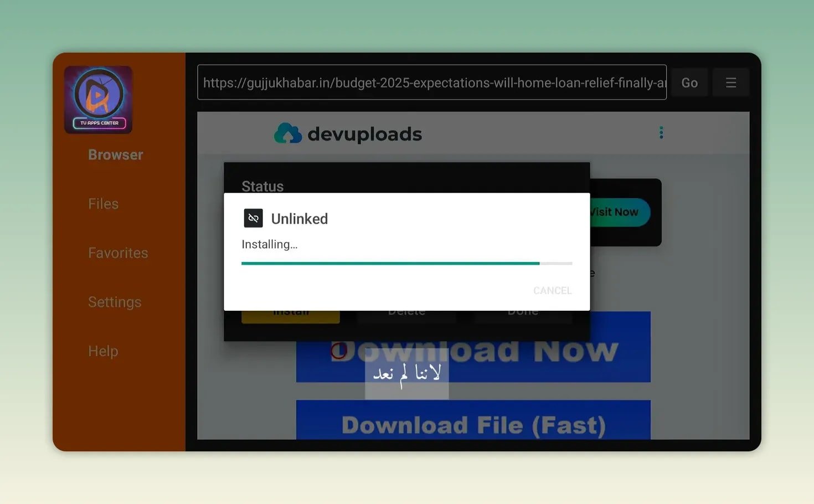This screenshot has width=814, height=504.
Task: Select Favorites in the sidebar
Action: click(x=118, y=253)
